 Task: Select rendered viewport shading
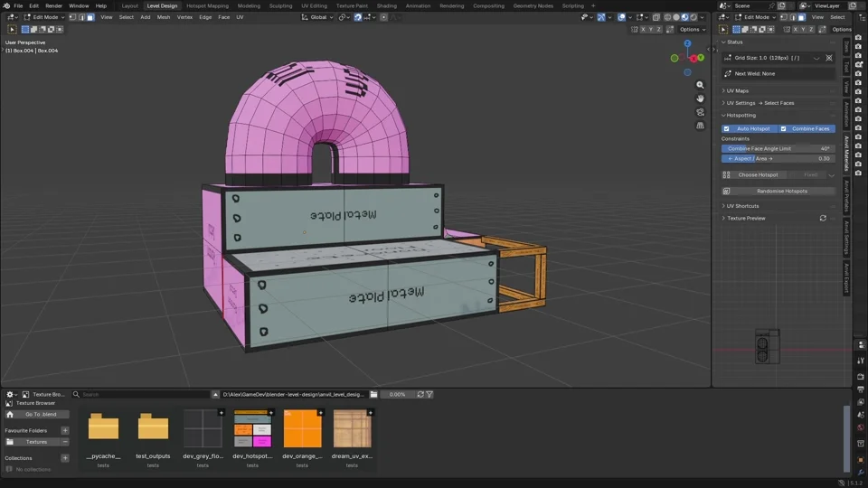(x=693, y=17)
